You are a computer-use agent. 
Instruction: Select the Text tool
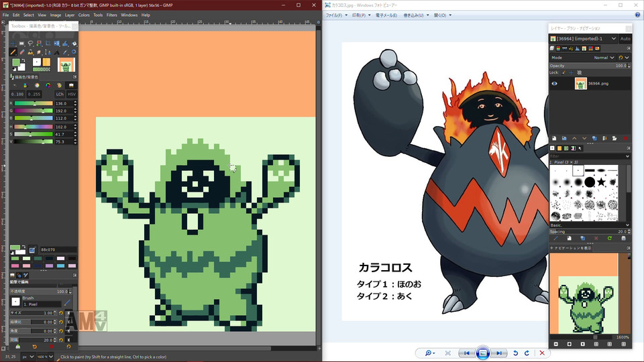[56, 52]
